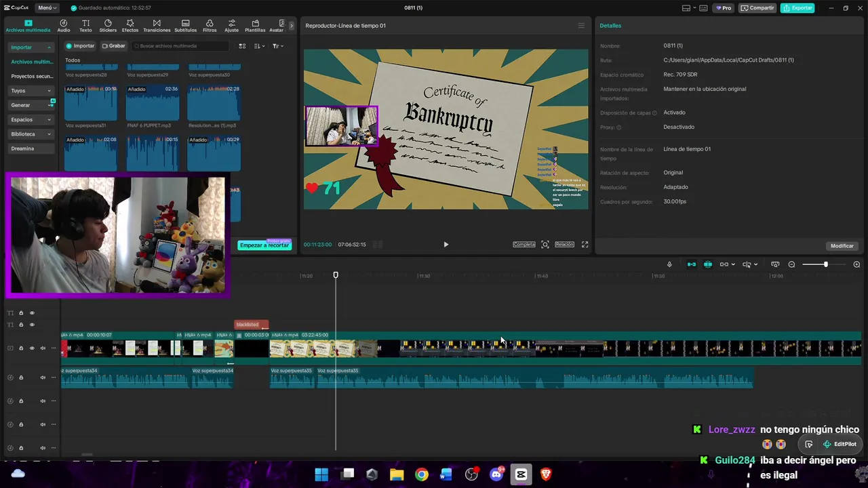Zoom in the timeline
This screenshot has width=868, height=488.
pos(856,264)
